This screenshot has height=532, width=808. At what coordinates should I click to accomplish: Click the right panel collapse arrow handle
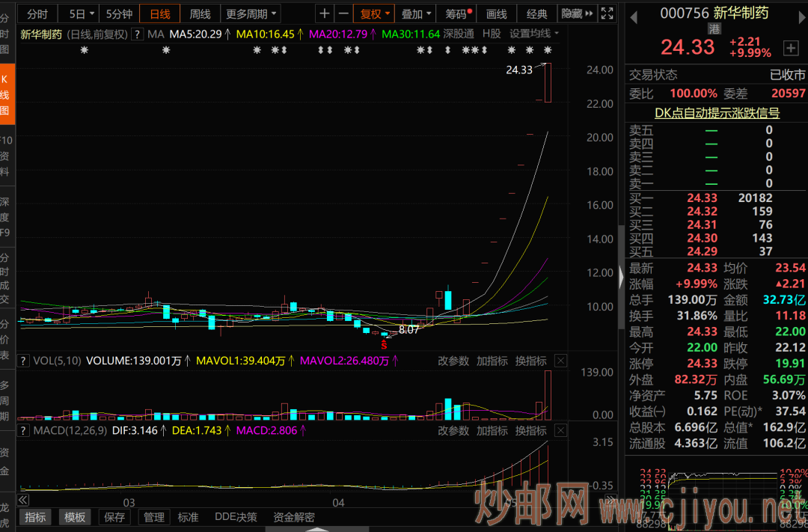[620, 277]
